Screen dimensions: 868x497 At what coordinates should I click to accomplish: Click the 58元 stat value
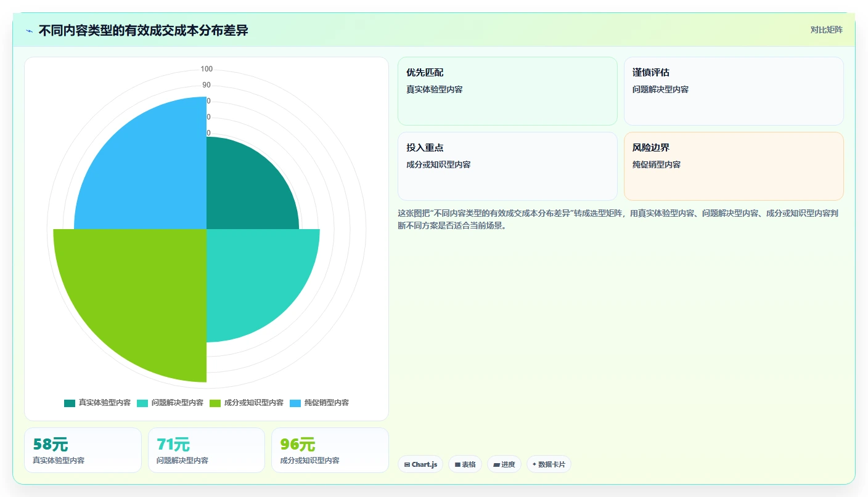51,444
